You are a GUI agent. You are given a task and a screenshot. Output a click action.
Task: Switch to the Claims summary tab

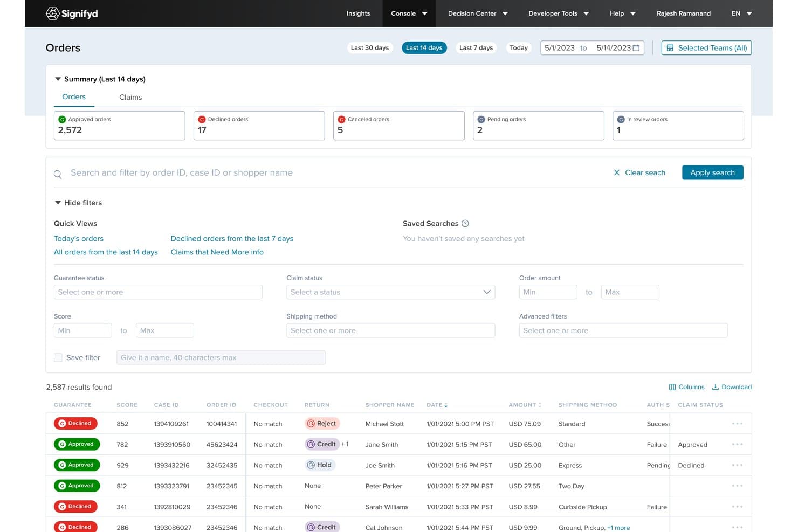(x=130, y=97)
